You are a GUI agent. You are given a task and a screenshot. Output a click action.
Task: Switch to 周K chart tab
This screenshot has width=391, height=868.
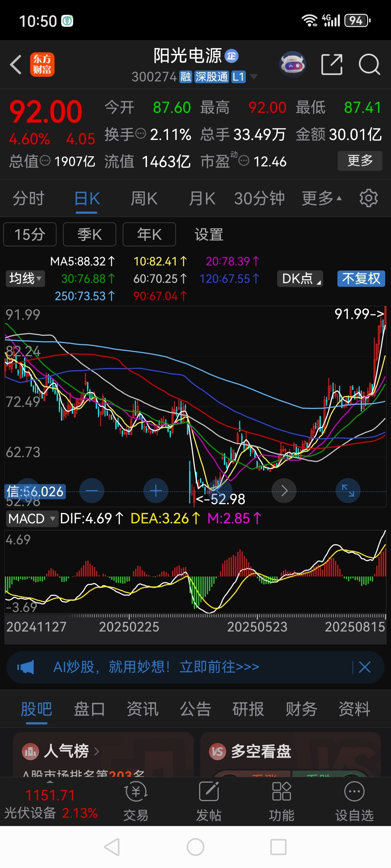[x=144, y=198]
